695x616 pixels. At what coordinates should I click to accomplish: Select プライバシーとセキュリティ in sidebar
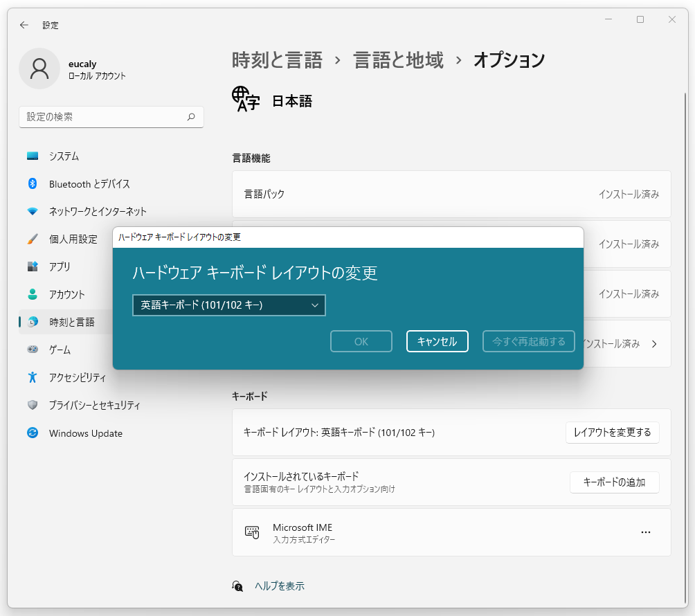point(94,406)
